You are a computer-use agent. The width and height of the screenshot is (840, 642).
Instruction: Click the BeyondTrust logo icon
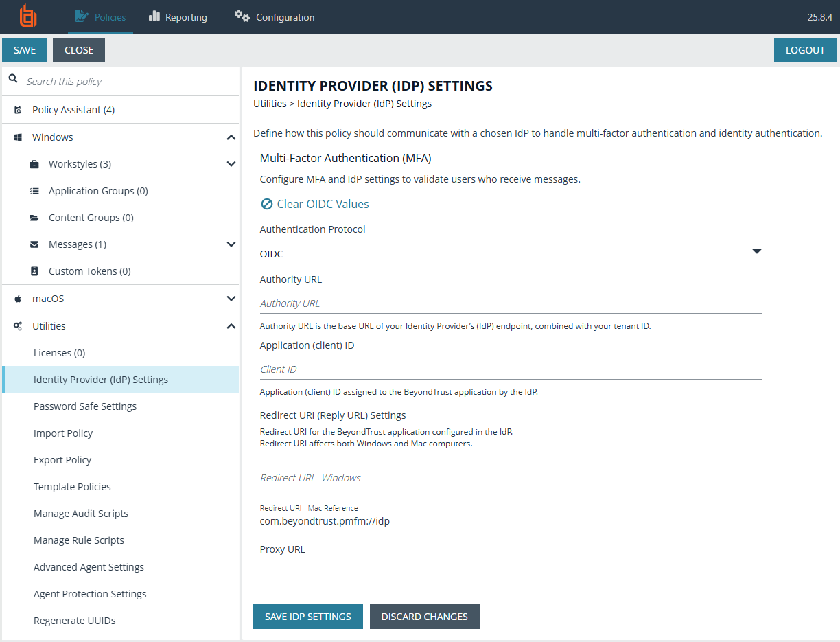coord(27,16)
